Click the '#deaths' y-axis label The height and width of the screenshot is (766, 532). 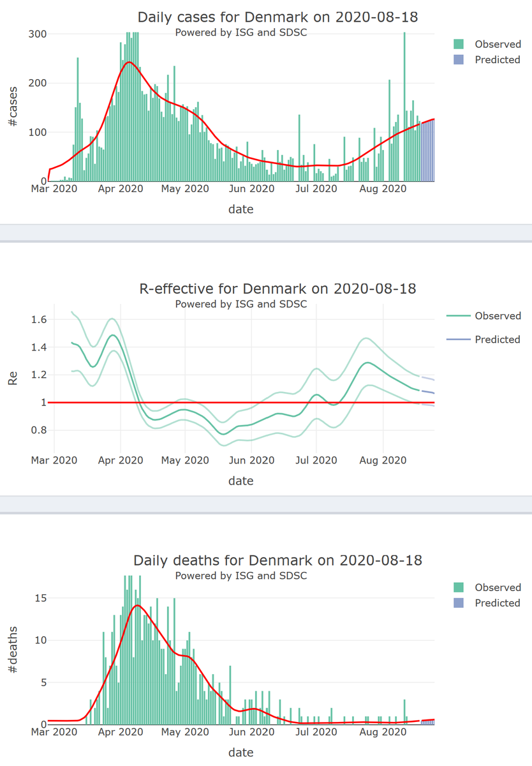click(13, 650)
